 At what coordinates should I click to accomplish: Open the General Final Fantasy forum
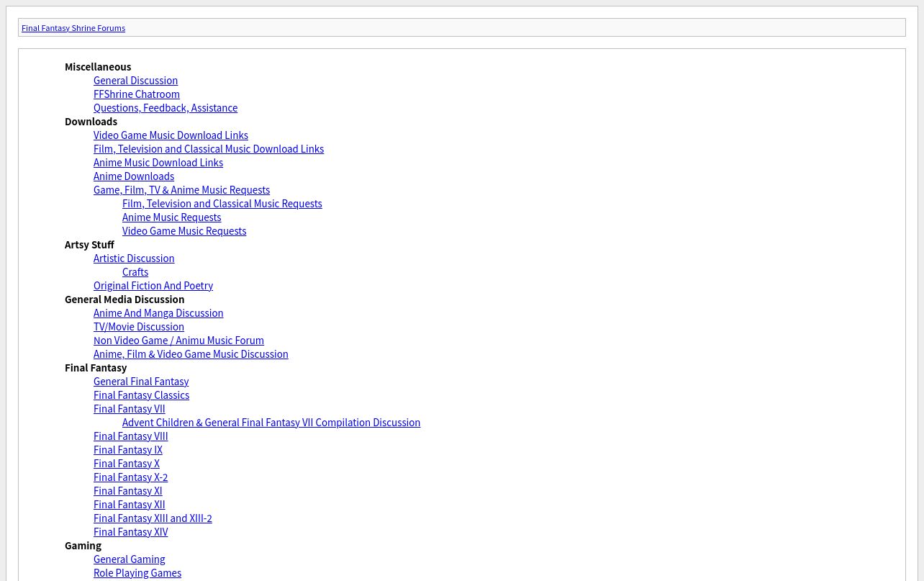pos(141,382)
